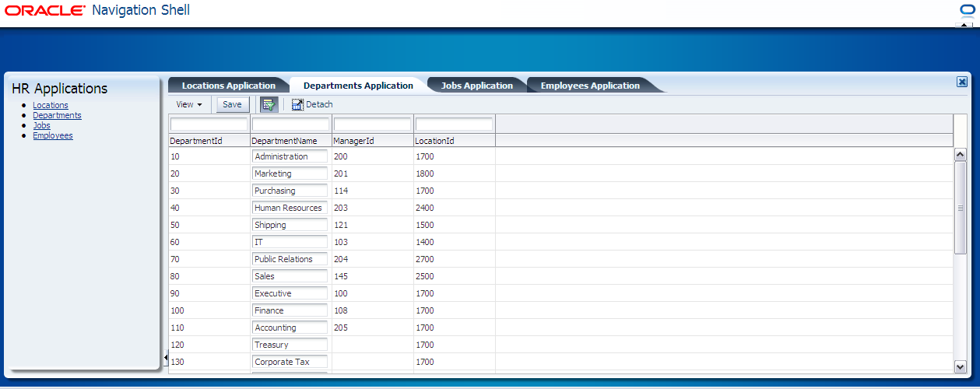Click the Navigation Shell title text
The image size is (980, 389).
(141, 10)
